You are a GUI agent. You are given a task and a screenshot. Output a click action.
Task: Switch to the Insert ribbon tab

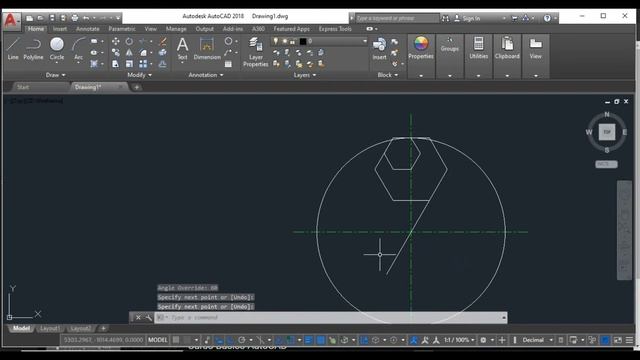click(60, 29)
